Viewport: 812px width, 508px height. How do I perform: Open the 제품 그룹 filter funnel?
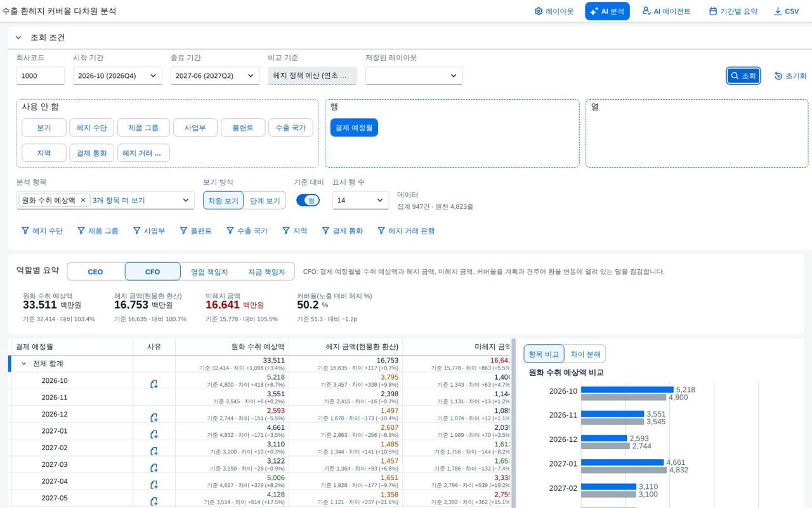81,231
